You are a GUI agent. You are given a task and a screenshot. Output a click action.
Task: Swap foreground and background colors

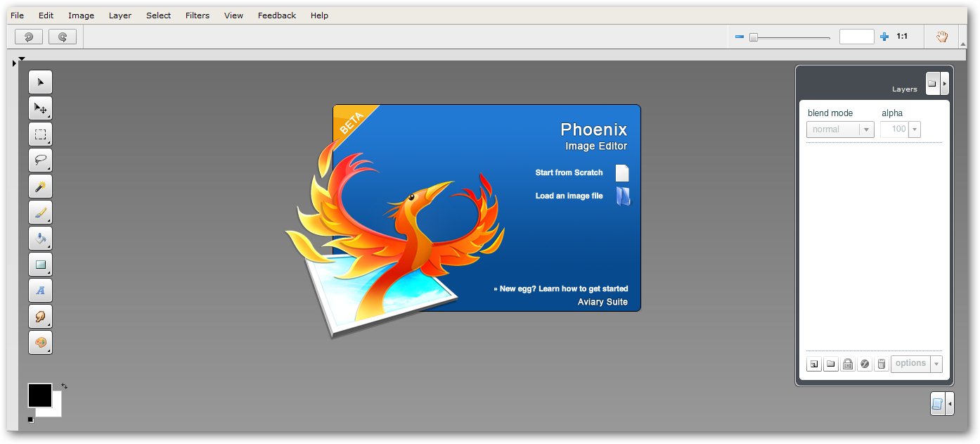point(64,386)
